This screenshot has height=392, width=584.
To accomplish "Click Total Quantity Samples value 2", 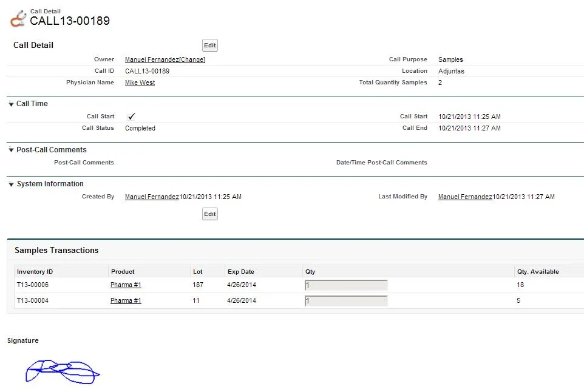I will click(440, 83).
